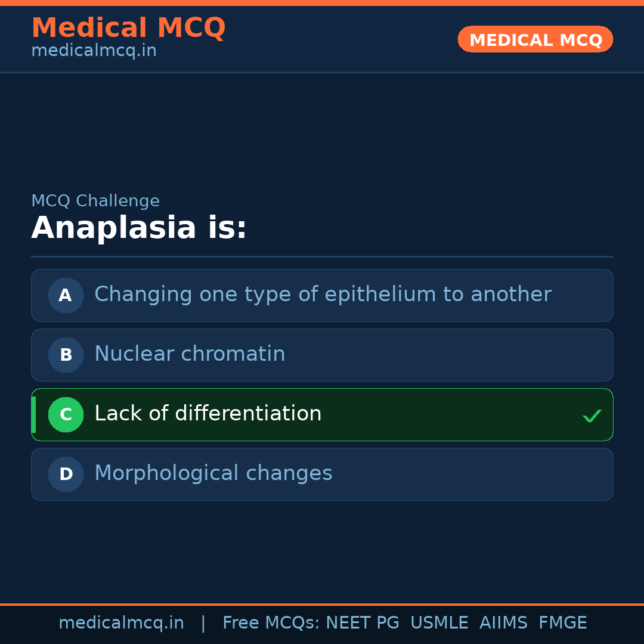Pick the 'Morphological changes' answer
The height and width of the screenshot is (644, 644).
[213, 473]
